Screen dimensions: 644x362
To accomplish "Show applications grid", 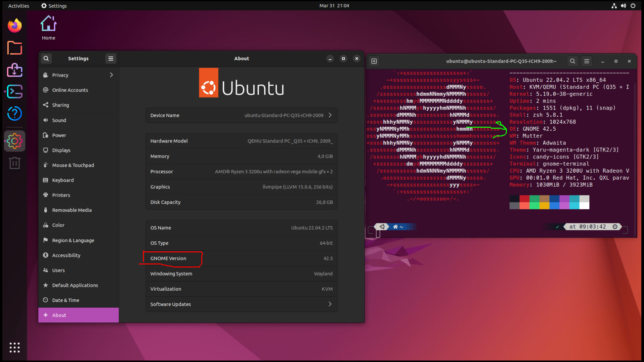I will [x=14, y=348].
